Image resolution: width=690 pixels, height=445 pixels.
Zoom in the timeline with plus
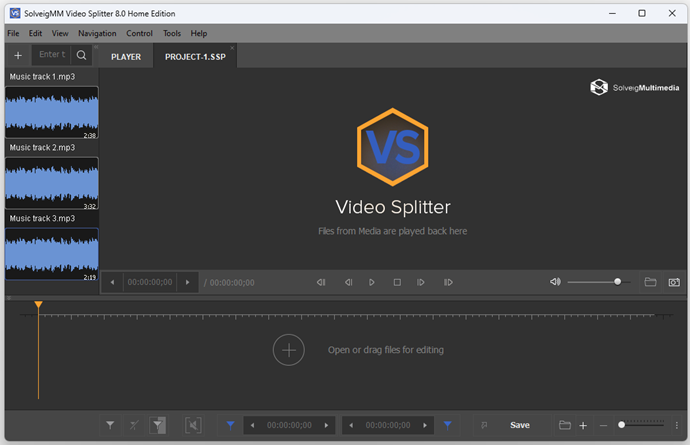coord(583,426)
